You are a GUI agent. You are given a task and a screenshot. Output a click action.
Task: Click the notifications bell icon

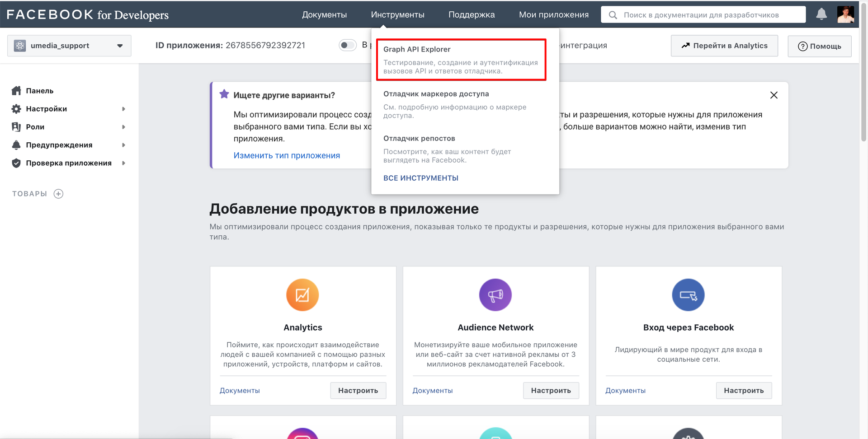click(821, 14)
